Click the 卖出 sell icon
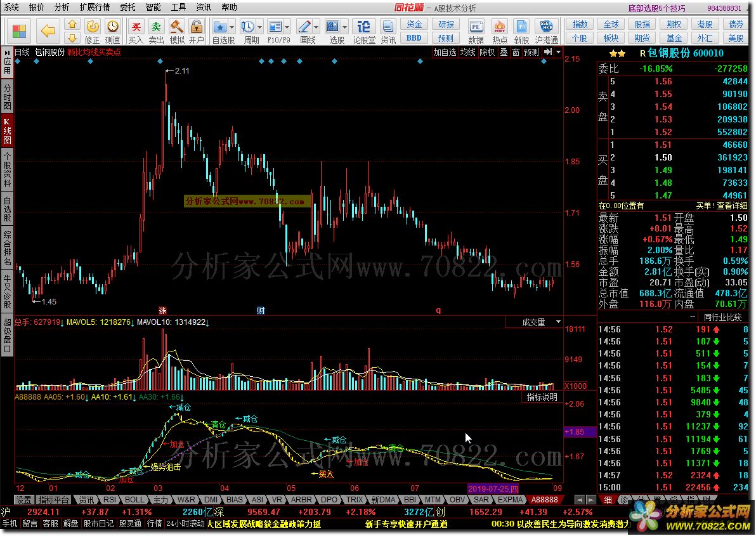Viewport: 756px width, 536px height. pos(156,31)
